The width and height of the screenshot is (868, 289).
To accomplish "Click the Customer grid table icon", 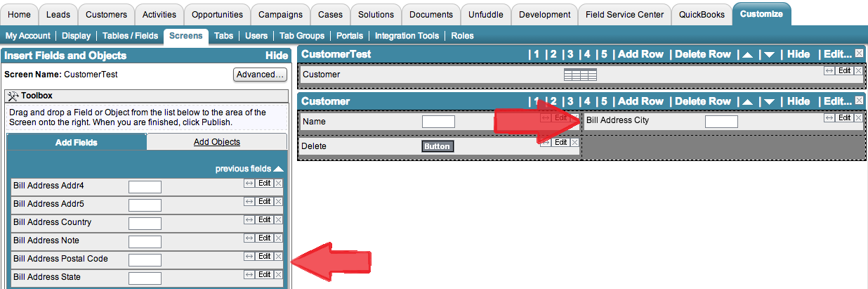I will point(580,75).
